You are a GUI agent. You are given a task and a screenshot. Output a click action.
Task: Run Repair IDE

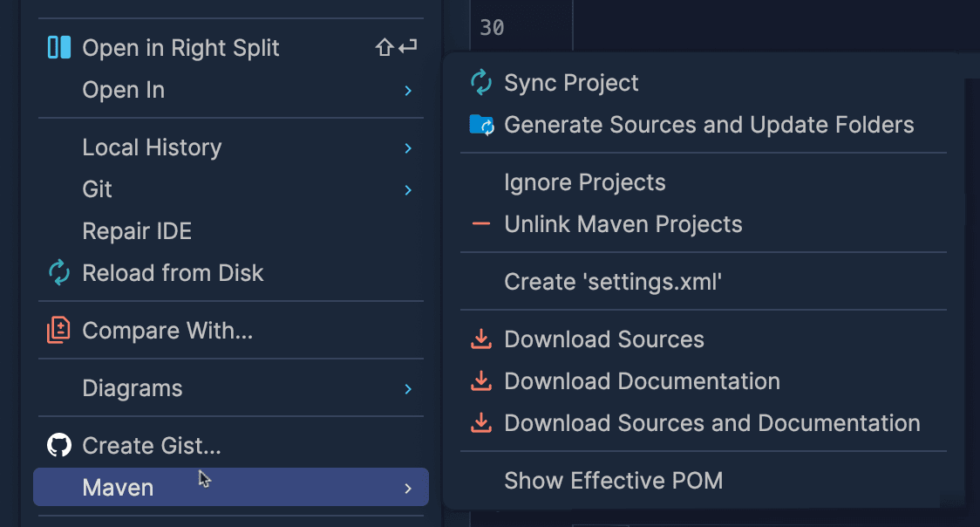137,230
